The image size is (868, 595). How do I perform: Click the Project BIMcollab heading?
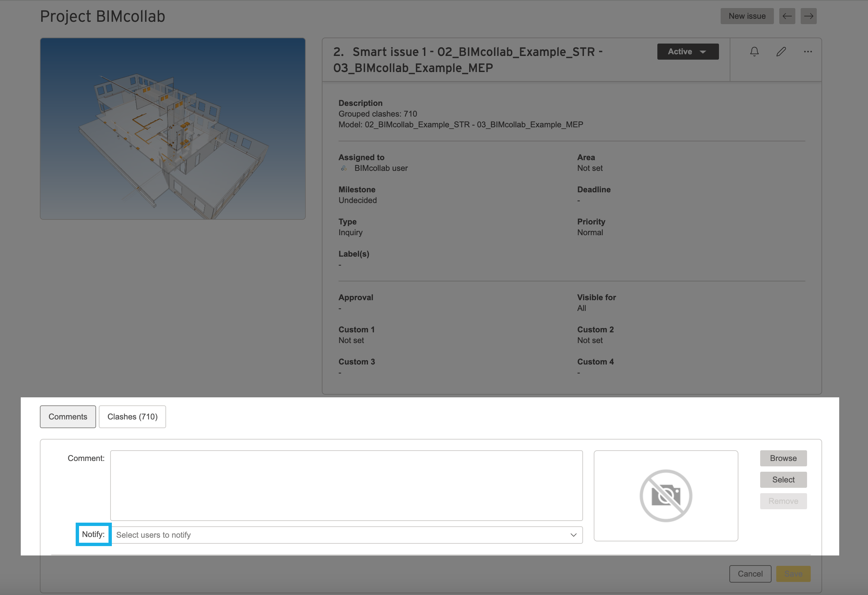tap(102, 16)
